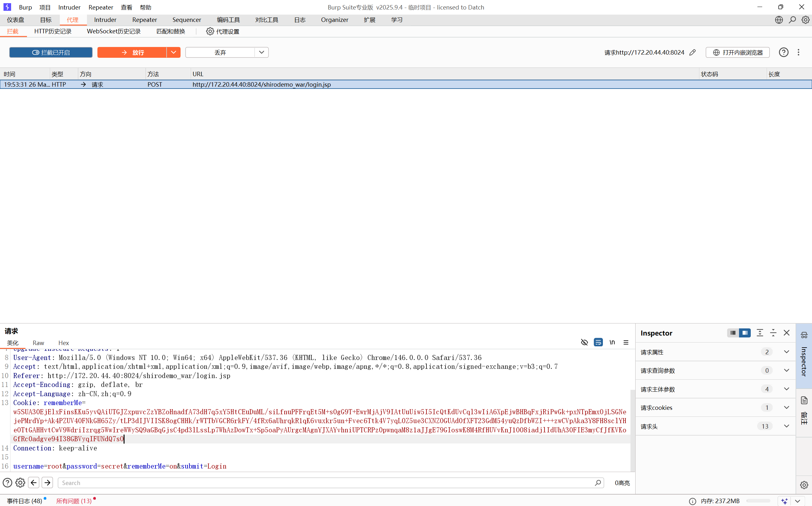The image size is (812, 506).
Task: Open the Drop action dropdown arrow
Action: (x=261, y=53)
